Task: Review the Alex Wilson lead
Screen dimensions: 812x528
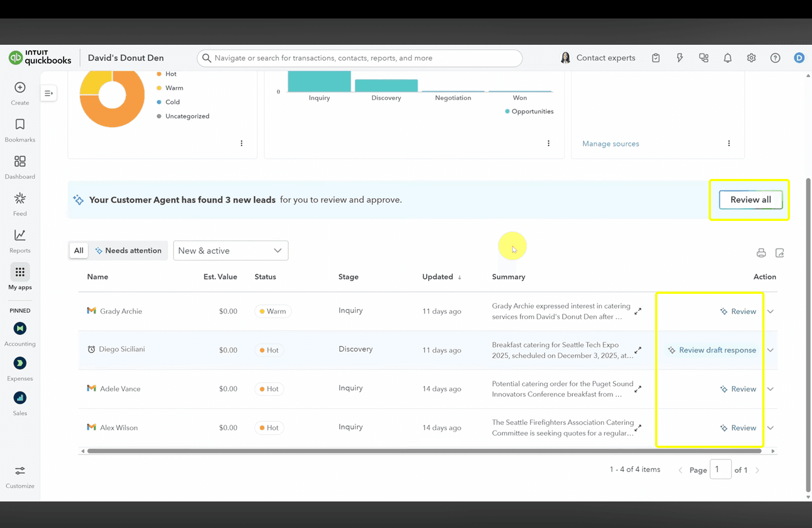Action: coord(738,428)
